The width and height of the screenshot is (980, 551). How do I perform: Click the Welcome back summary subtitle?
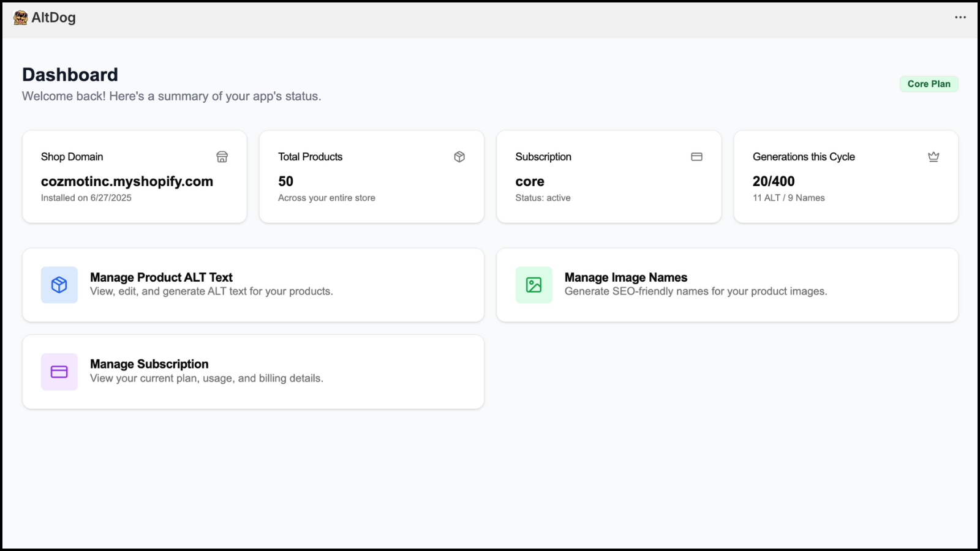pos(171,96)
